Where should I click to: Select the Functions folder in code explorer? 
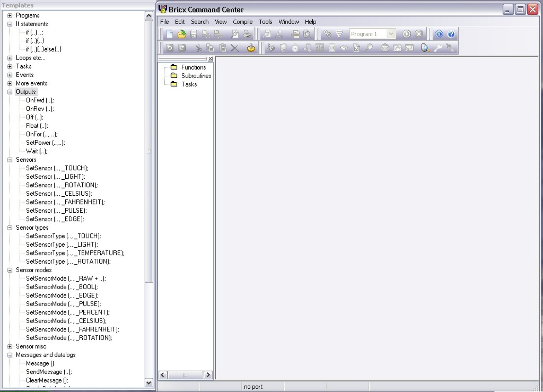[x=194, y=67]
